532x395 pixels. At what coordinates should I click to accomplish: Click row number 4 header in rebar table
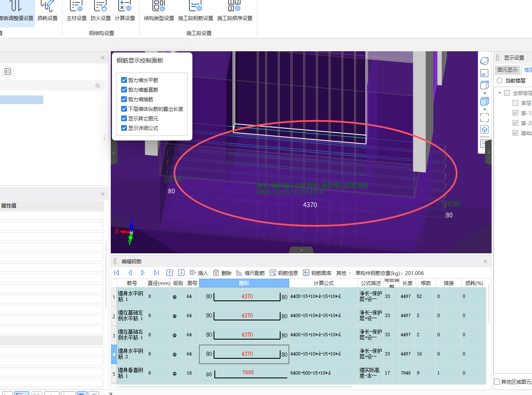[114, 355]
